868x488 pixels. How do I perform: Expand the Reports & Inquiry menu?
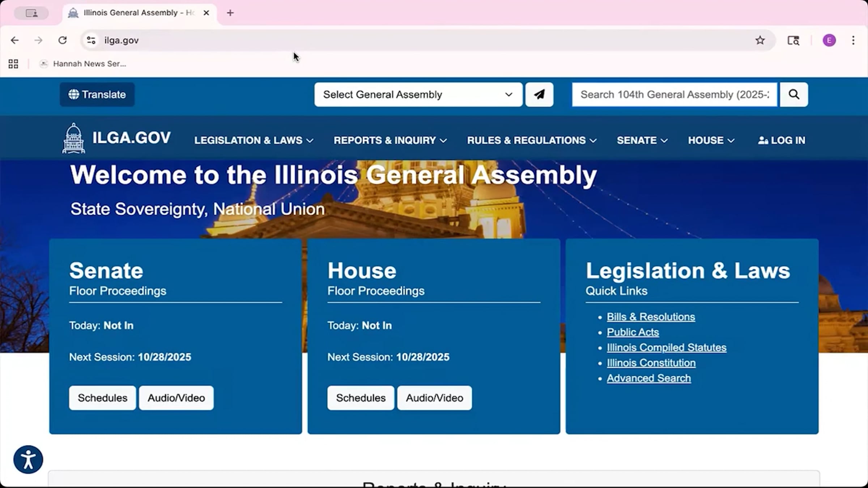click(x=390, y=140)
